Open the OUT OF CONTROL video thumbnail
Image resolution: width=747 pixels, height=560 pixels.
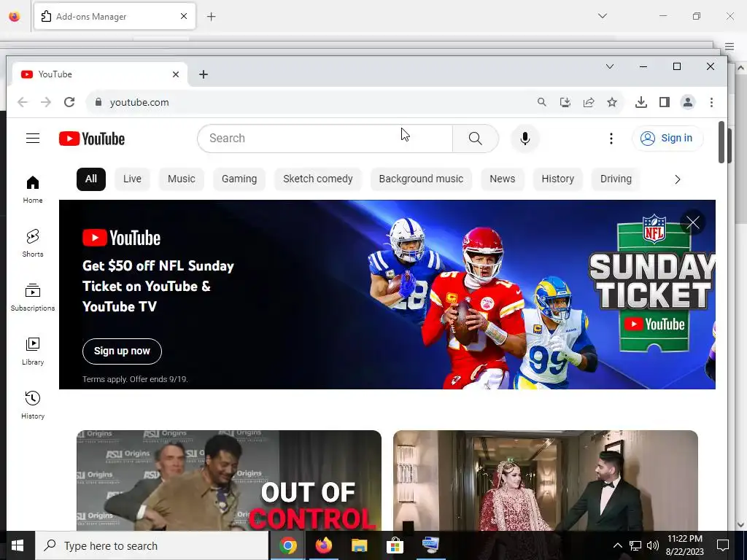228,480
